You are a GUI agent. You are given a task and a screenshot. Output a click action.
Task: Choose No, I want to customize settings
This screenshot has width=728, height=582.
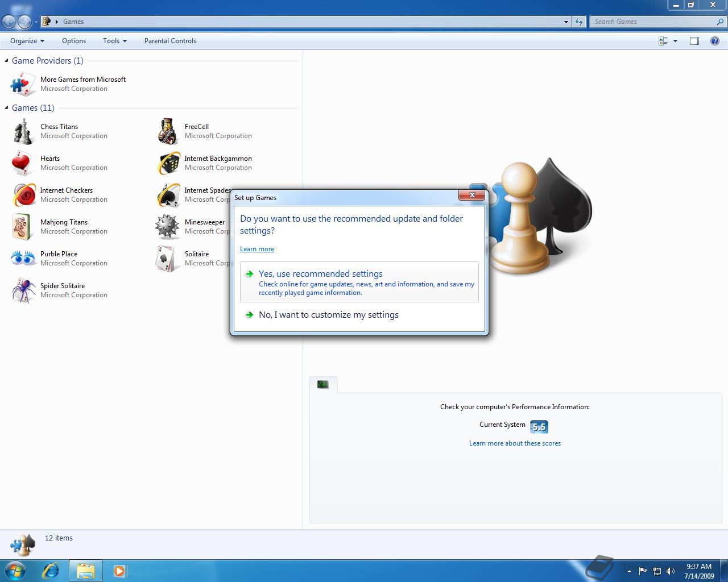359,315
